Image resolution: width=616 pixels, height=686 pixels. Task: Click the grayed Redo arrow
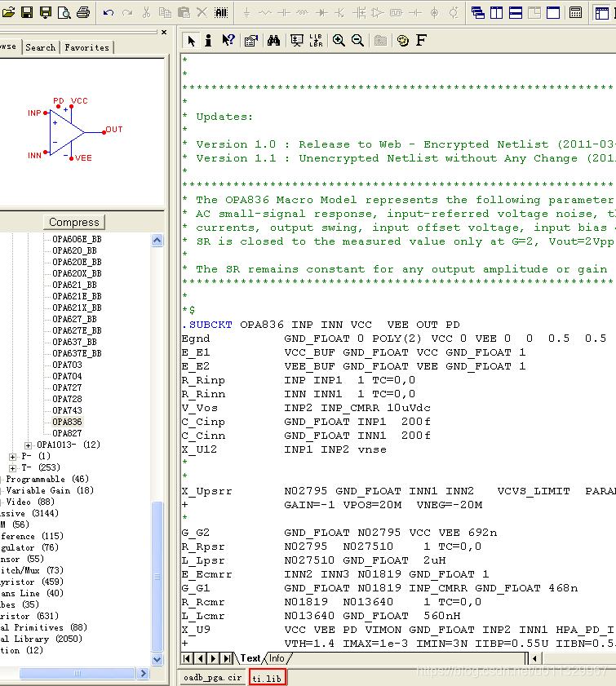[x=127, y=13]
